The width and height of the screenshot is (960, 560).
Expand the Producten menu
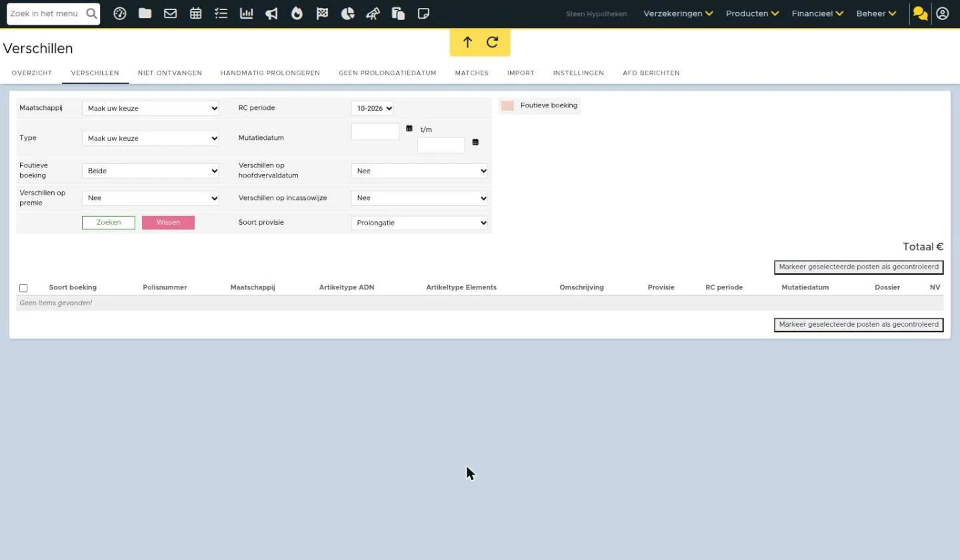coord(752,13)
